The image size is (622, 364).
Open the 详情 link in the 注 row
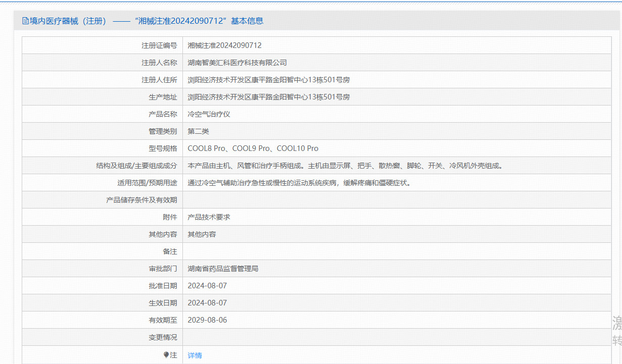(x=195, y=355)
